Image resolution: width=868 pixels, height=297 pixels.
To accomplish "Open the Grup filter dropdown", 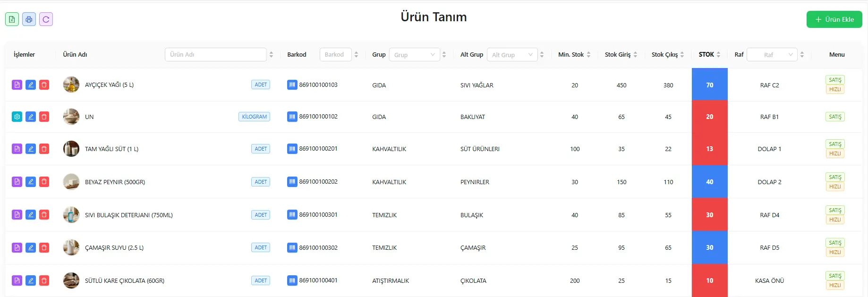I will click(x=414, y=55).
